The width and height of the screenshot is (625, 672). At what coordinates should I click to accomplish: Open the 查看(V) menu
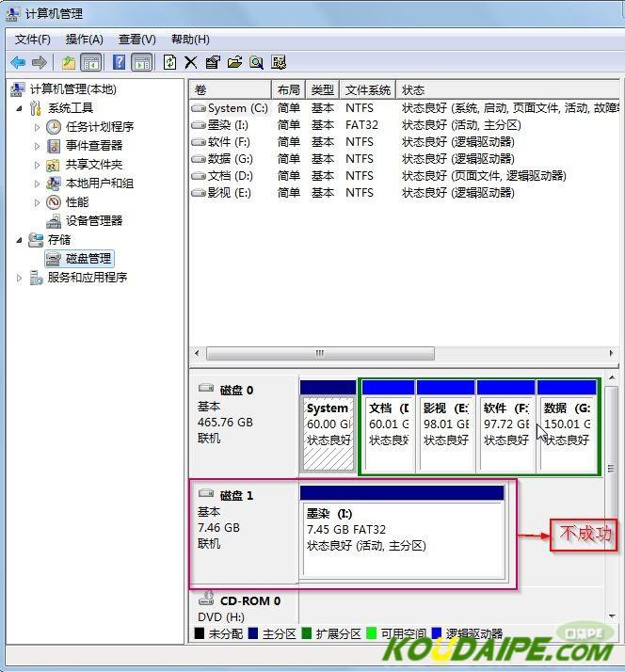pos(137,40)
